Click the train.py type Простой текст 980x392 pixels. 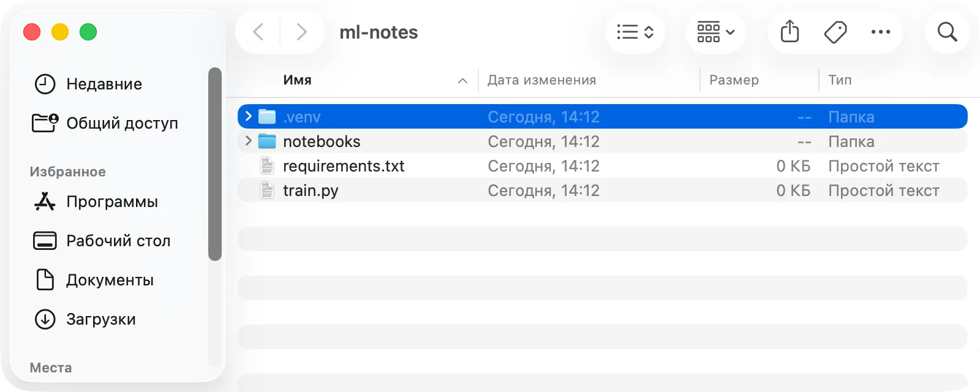coord(884,190)
